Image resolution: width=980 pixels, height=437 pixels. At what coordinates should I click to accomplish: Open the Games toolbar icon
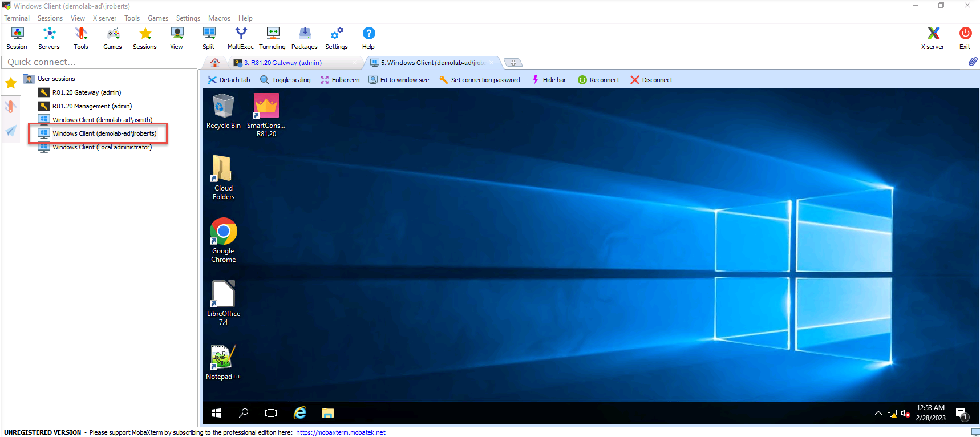tap(113, 38)
